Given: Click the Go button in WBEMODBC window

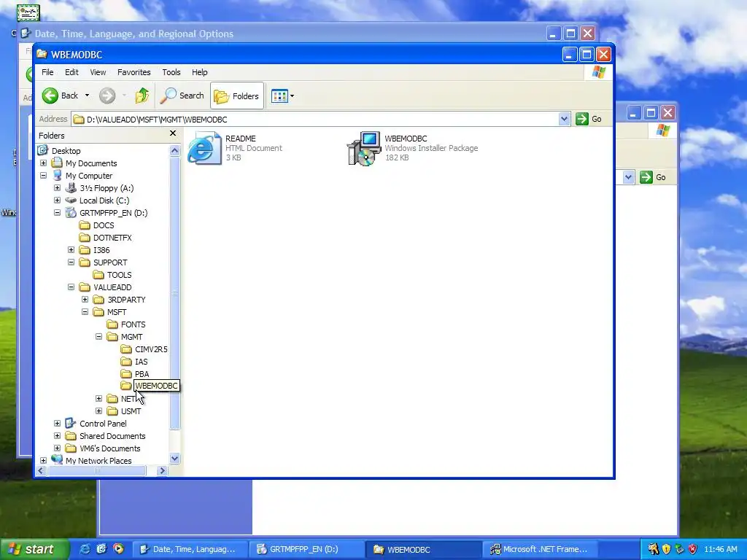Looking at the screenshot, I should (589, 119).
